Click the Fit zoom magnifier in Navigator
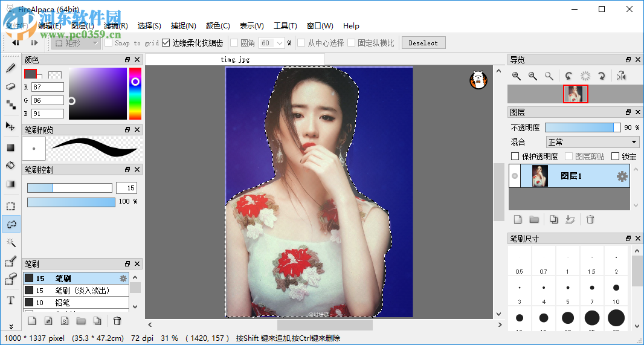Image resolution: width=644 pixels, height=345 pixels. tap(549, 76)
